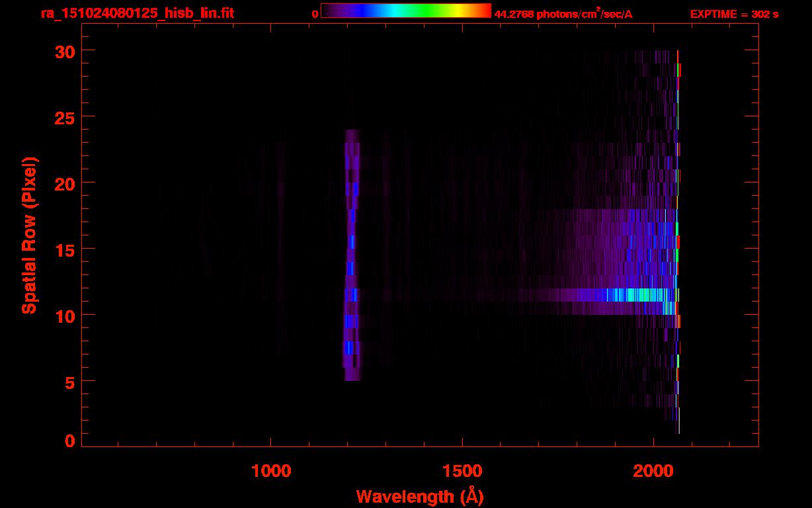Viewport: 812px width, 508px height.
Task: Click the EXPTIME = 302 s text
Action: (734, 14)
